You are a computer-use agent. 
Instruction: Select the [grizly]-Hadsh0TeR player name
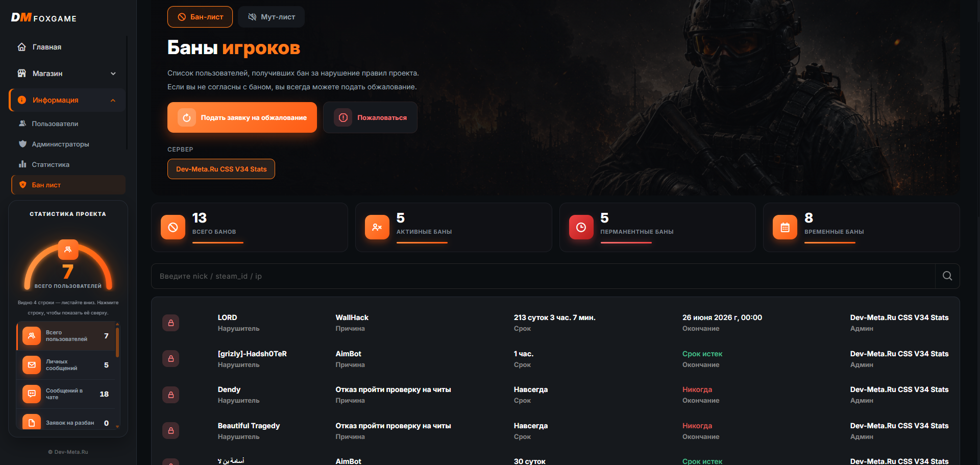(x=252, y=354)
